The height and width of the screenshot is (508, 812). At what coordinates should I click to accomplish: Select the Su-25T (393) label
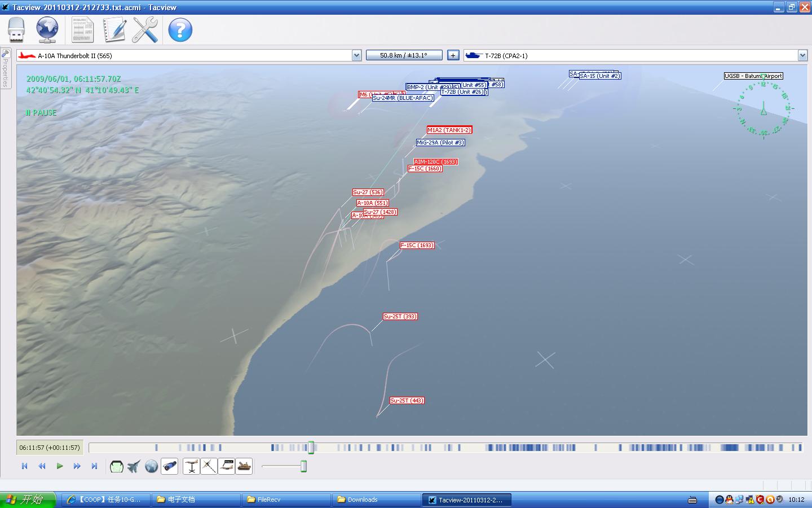[x=400, y=317]
